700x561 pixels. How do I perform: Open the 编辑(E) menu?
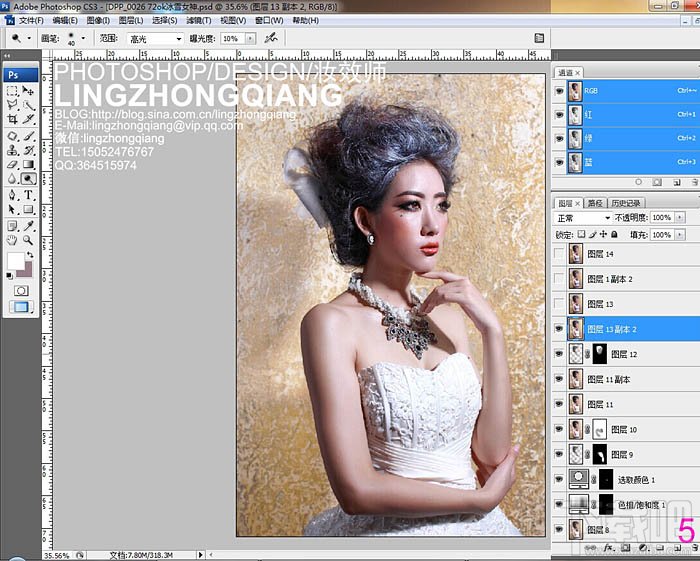click(65, 21)
